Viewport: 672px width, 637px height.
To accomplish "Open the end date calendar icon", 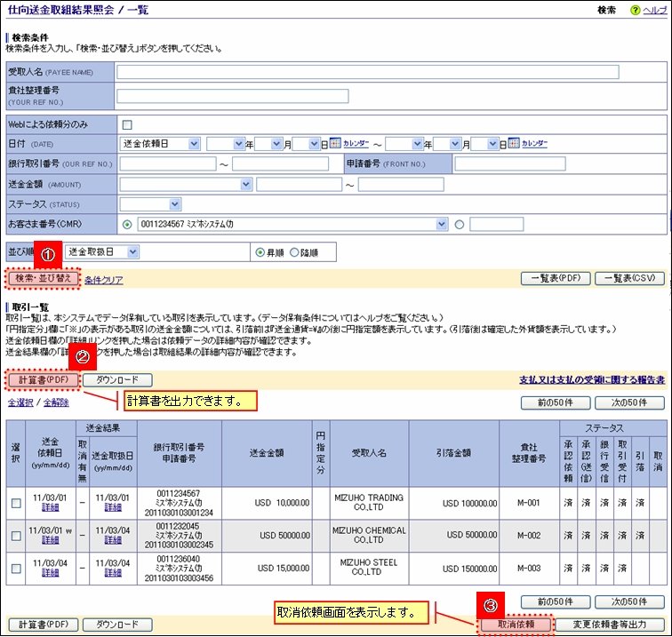I will point(514,143).
